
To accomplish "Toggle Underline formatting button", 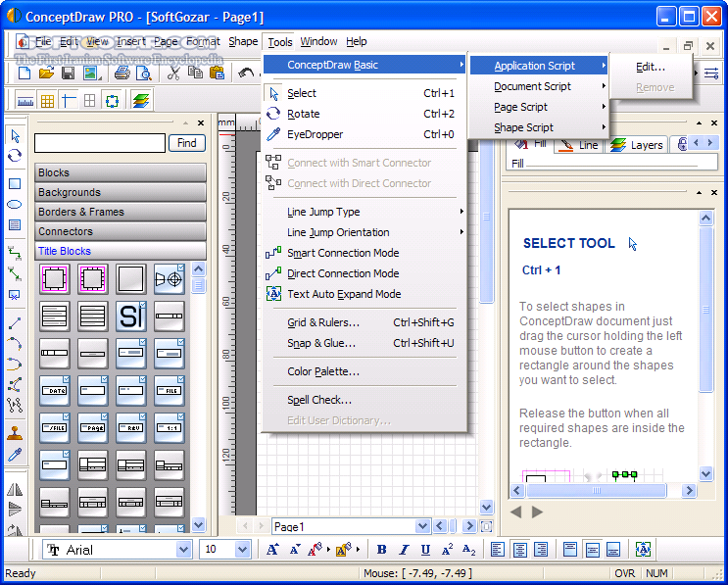I will coord(425,550).
